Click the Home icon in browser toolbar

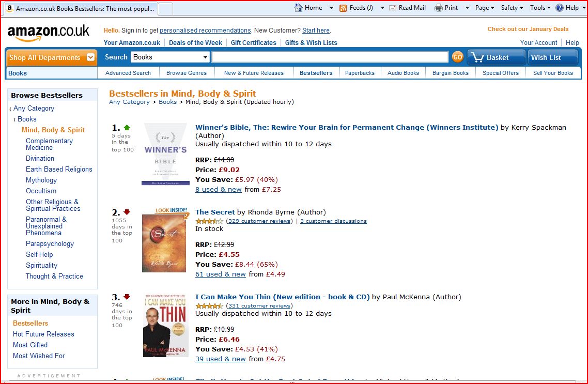(299, 8)
